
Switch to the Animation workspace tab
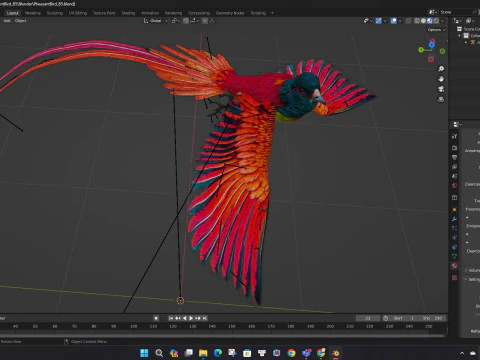click(150, 13)
